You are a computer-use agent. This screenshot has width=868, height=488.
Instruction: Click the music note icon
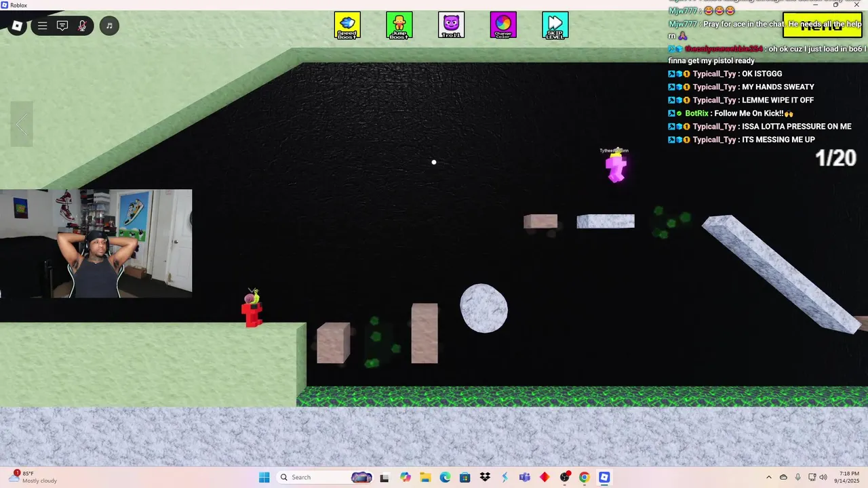point(109,26)
